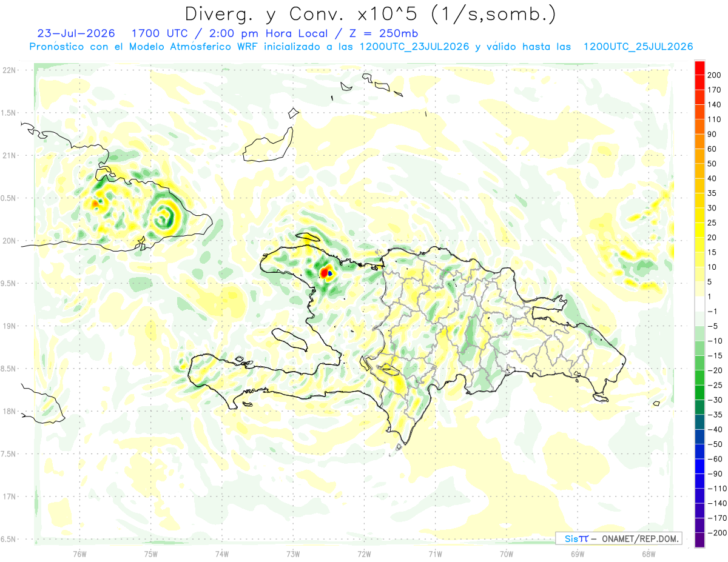Click the '19N' latitude label
Image resolution: width=728 pixels, height=562 pixels.
click(8, 326)
